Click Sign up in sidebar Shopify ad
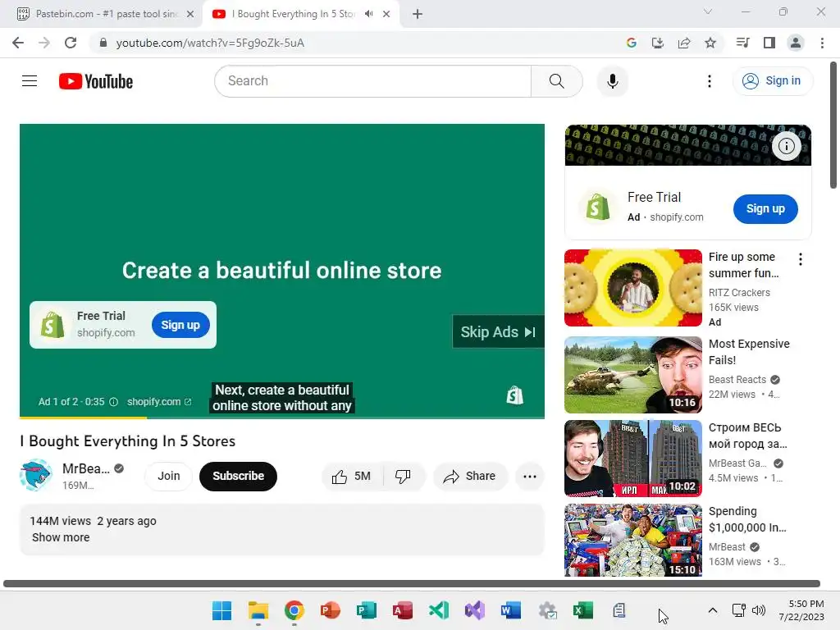 (765, 209)
